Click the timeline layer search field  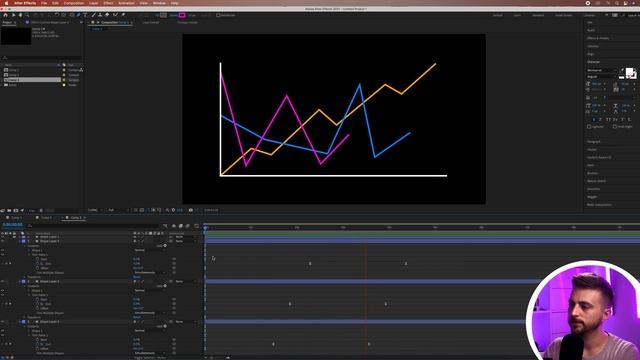coord(94,225)
